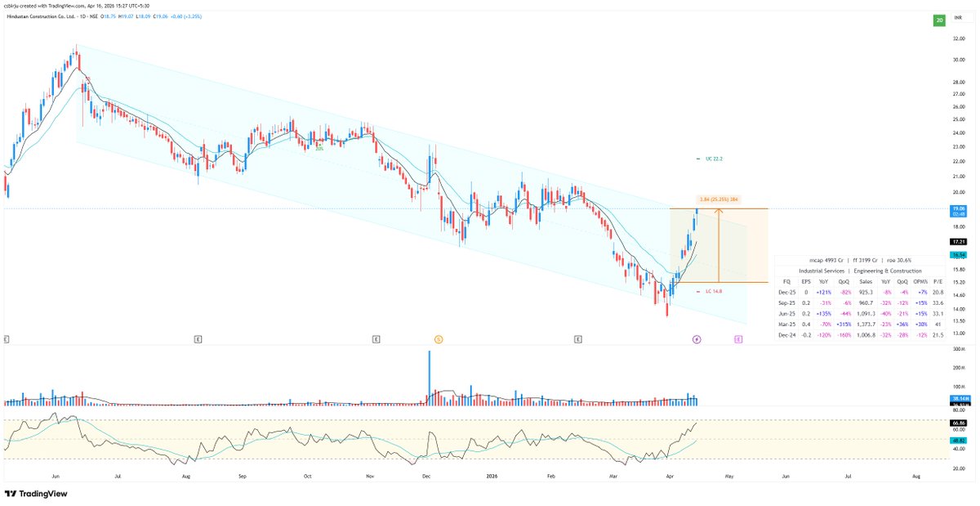Screen dimensions: 980x506
Task: Click the 66.86 RSI value label
Action: (x=959, y=423)
